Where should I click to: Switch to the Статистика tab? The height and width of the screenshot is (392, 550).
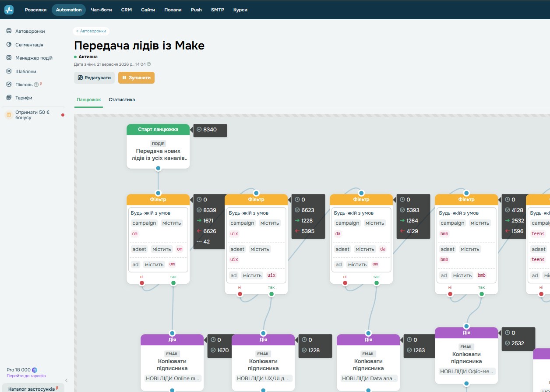(122, 99)
